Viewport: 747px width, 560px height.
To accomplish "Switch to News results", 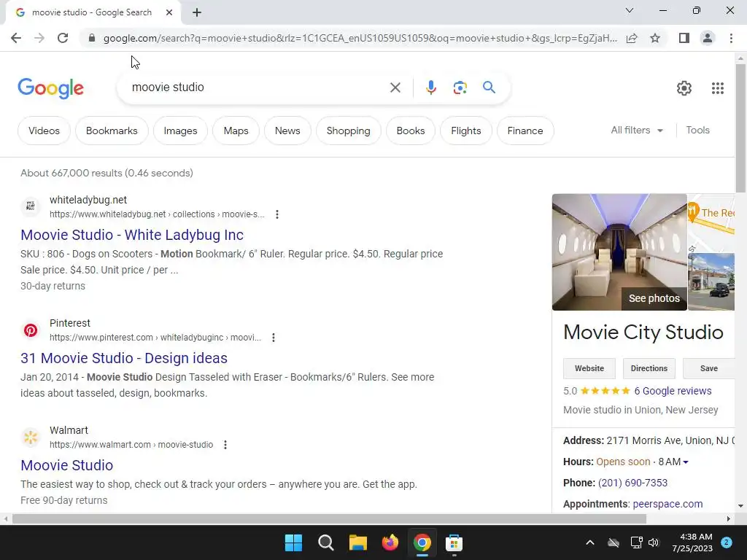I will [x=287, y=131].
